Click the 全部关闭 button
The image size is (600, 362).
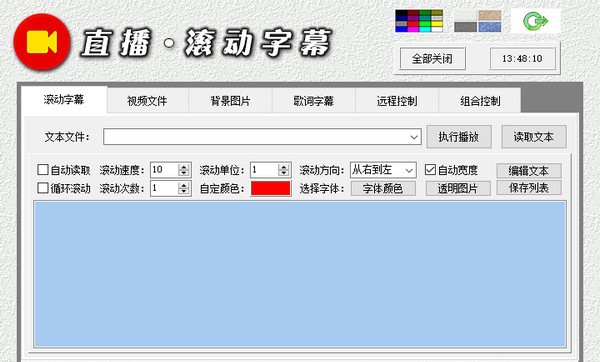[432, 59]
